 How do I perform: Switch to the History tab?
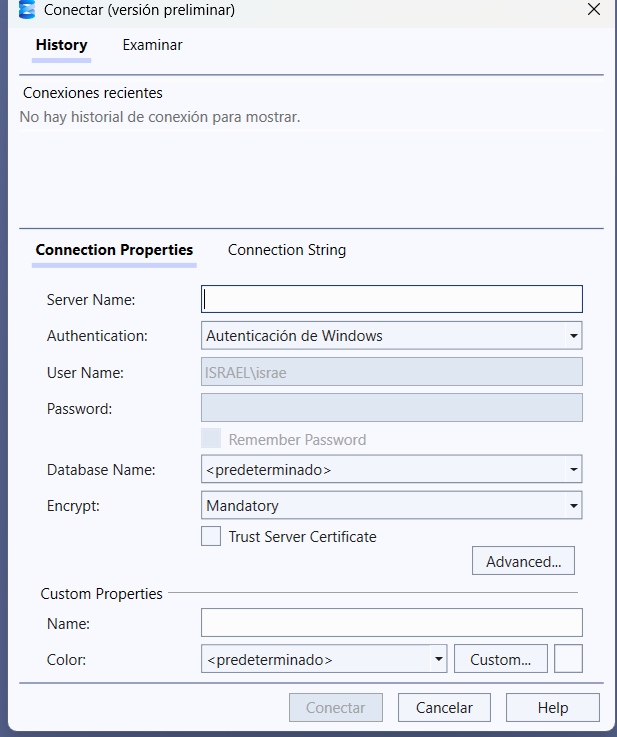point(61,45)
